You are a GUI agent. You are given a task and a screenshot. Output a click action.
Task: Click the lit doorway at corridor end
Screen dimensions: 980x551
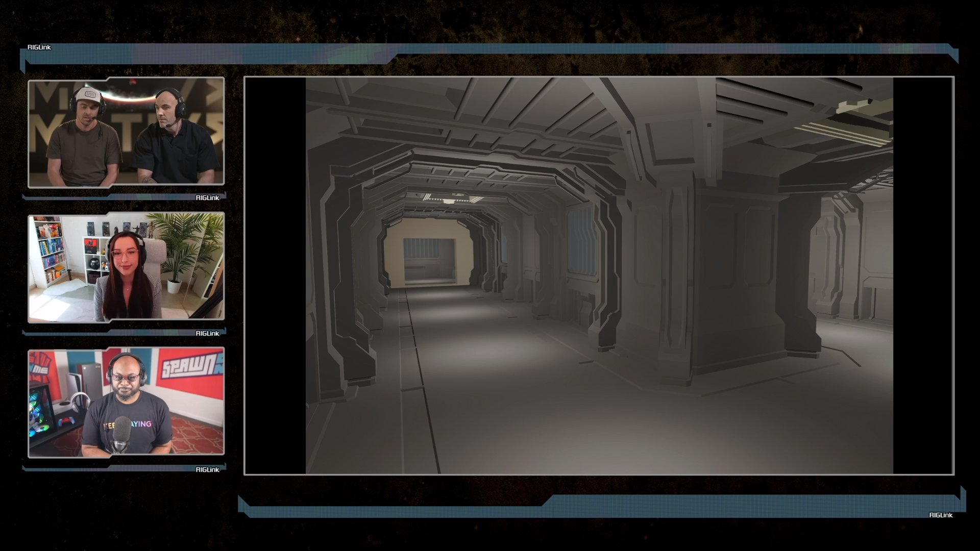pyautogui.click(x=428, y=253)
